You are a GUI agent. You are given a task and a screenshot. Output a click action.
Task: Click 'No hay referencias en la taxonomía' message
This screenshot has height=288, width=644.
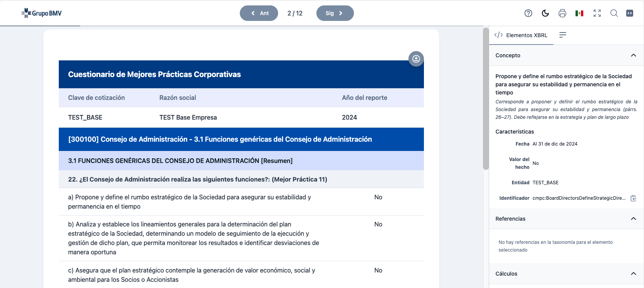(555, 246)
